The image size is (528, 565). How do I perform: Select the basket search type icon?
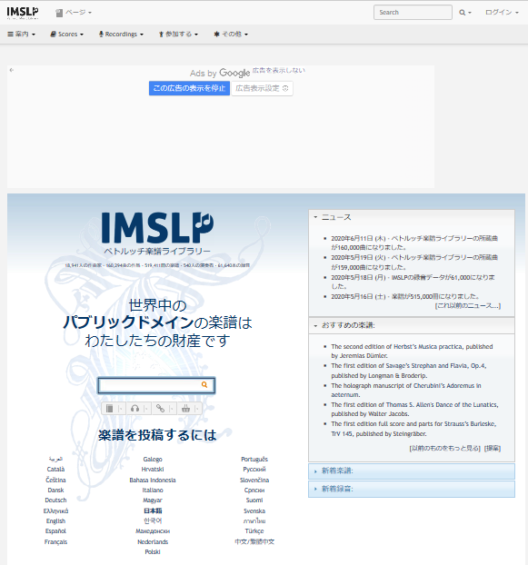tap(186, 409)
